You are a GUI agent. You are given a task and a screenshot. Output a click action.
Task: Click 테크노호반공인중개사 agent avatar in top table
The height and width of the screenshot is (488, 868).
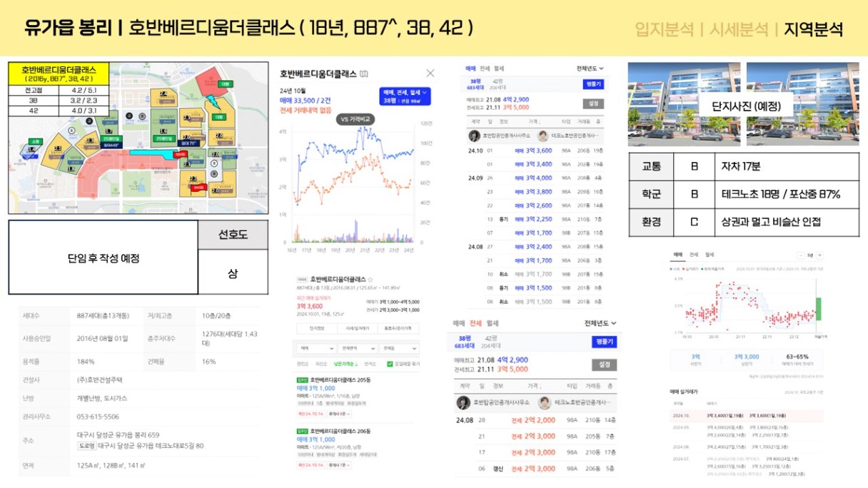[x=542, y=136]
